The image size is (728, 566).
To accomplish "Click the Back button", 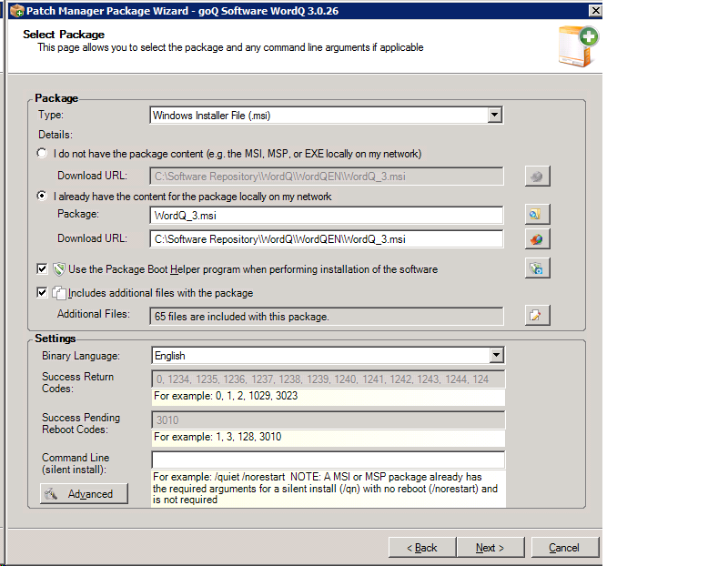I will [422, 548].
